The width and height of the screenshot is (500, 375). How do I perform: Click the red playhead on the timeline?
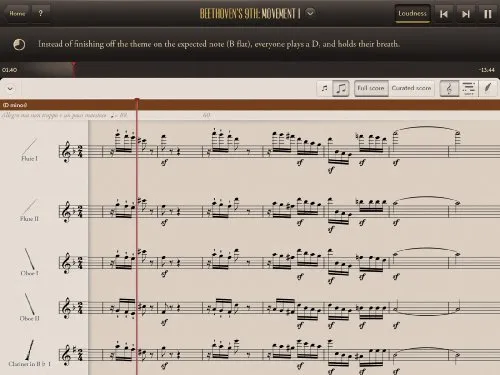(x=74, y=69)
